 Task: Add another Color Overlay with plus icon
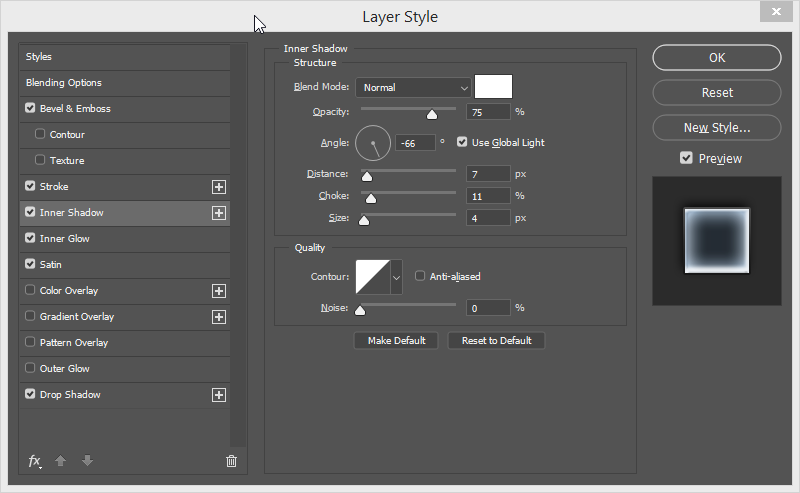pyautogui.click(x=219, y=291)
